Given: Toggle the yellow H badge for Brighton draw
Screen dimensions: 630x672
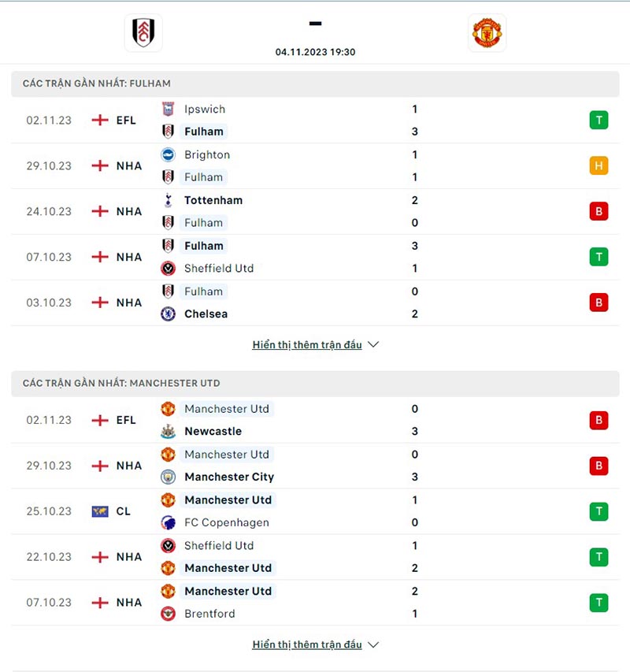Looking at the screenshot, I should [x=598, y=165].
